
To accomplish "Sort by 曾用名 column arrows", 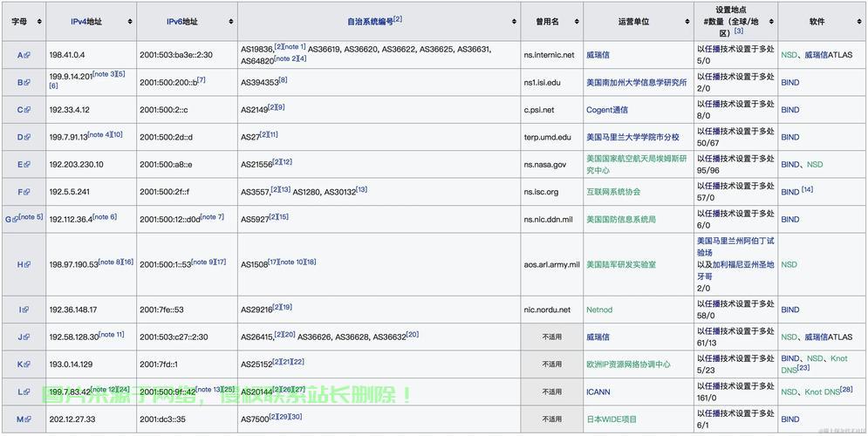I will 577,22.
